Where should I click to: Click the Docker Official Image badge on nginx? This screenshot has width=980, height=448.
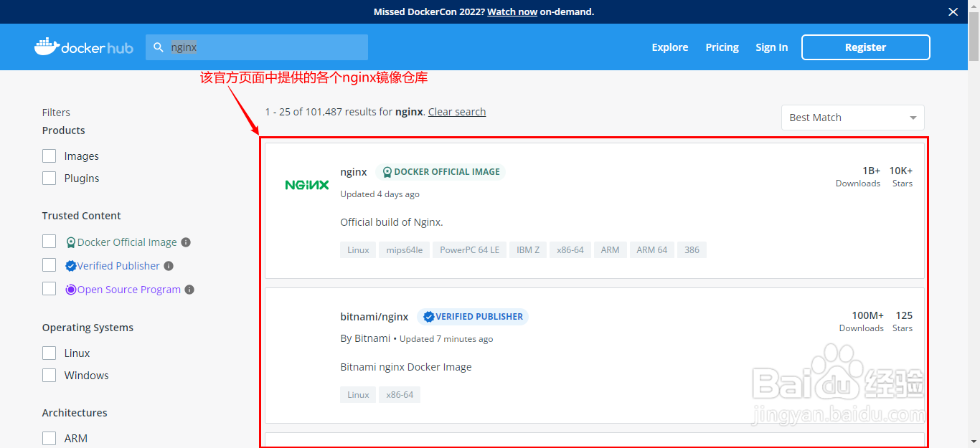click(x=440, y=172)
